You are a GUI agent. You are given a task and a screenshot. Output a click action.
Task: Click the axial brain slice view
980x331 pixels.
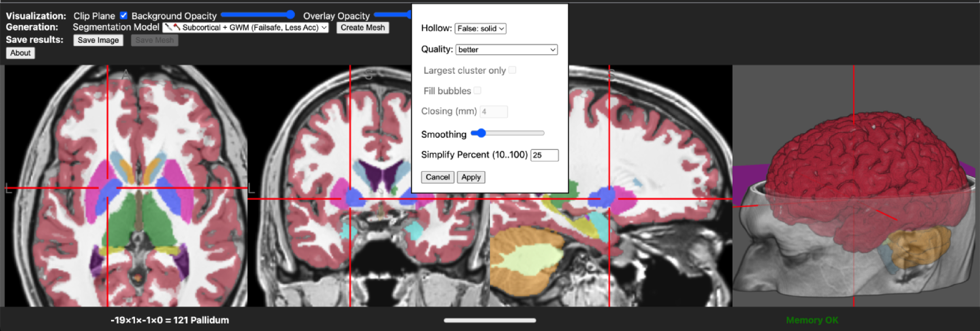point(127,186)
